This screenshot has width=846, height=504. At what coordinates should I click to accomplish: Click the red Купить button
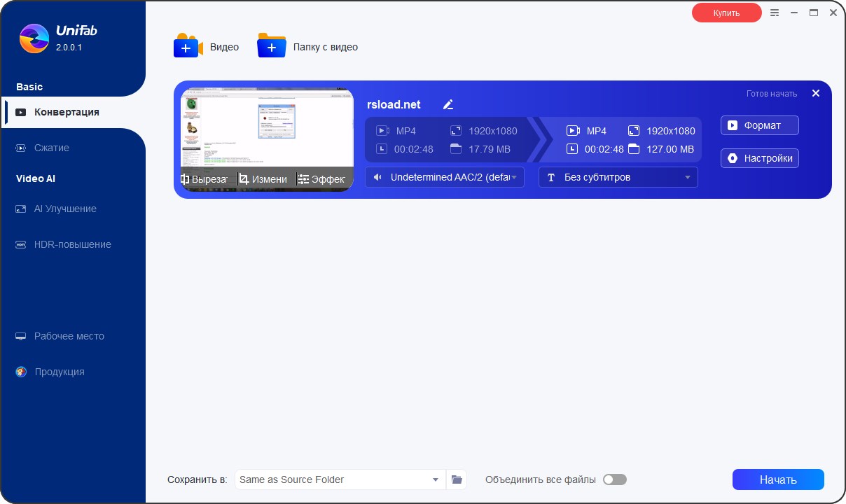(x=726, y=12)
